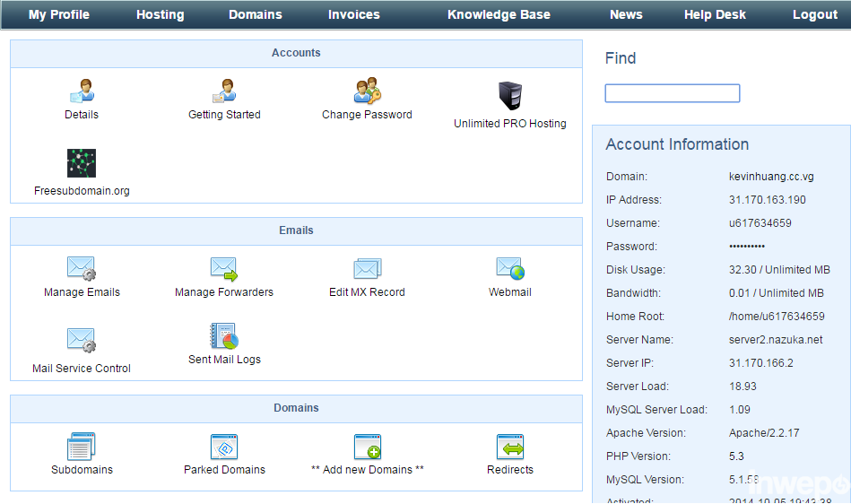Open the Hosting menu
The width and height of the screenshot is (851, 504).
pyautogui.click(x=160, y=14)
